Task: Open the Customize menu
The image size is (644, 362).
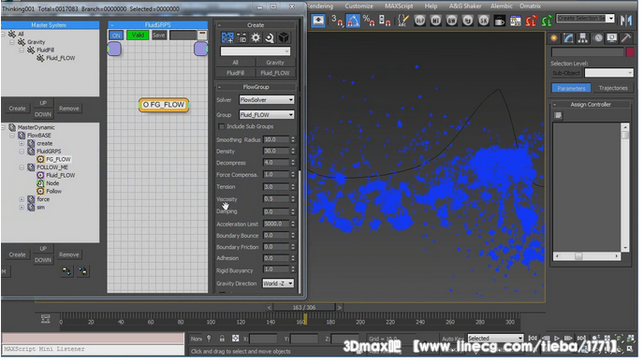Action: 359,7
